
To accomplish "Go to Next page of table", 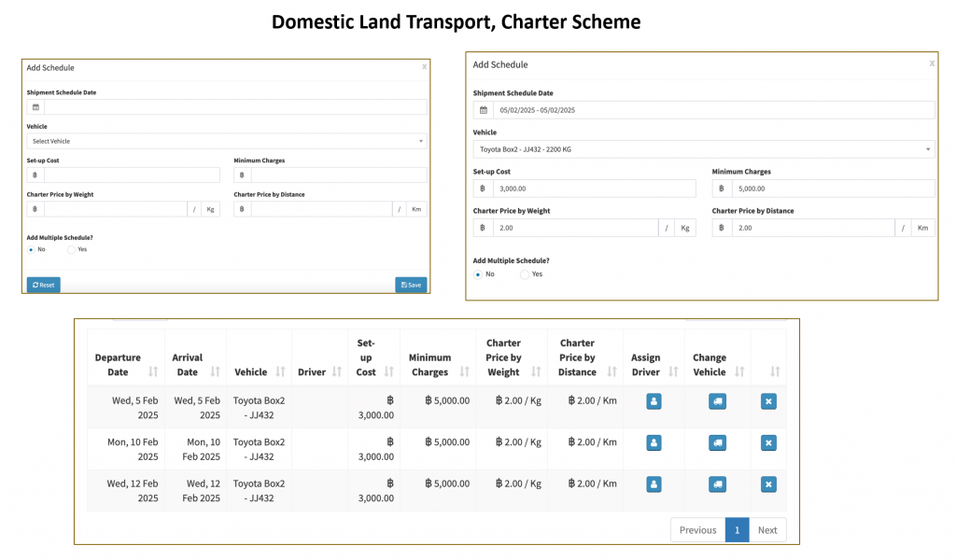I will (x=767, y=530).
